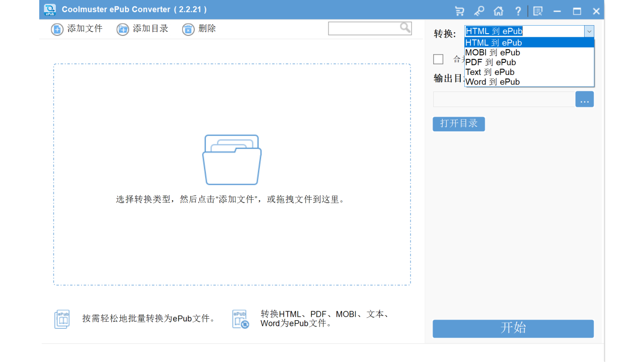
Task: Click the magnifier icon in the search box
Action: tap(405, 28)
